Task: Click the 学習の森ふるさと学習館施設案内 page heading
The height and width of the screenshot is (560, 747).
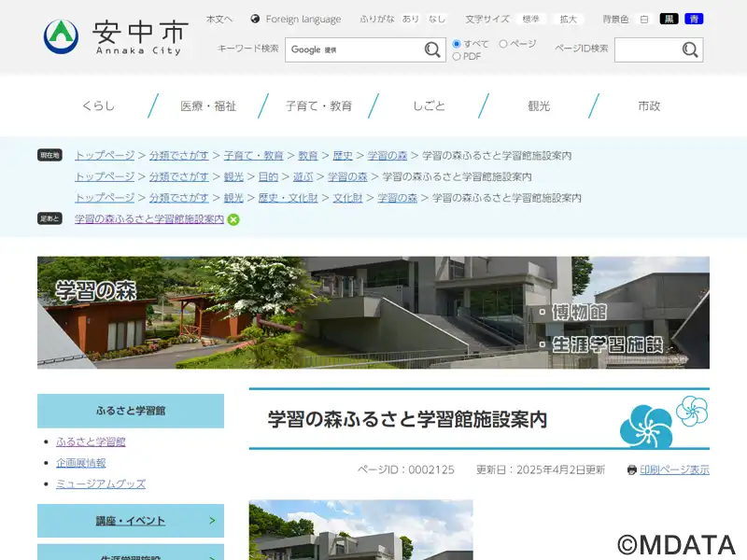Action: [x=407, y=419]
